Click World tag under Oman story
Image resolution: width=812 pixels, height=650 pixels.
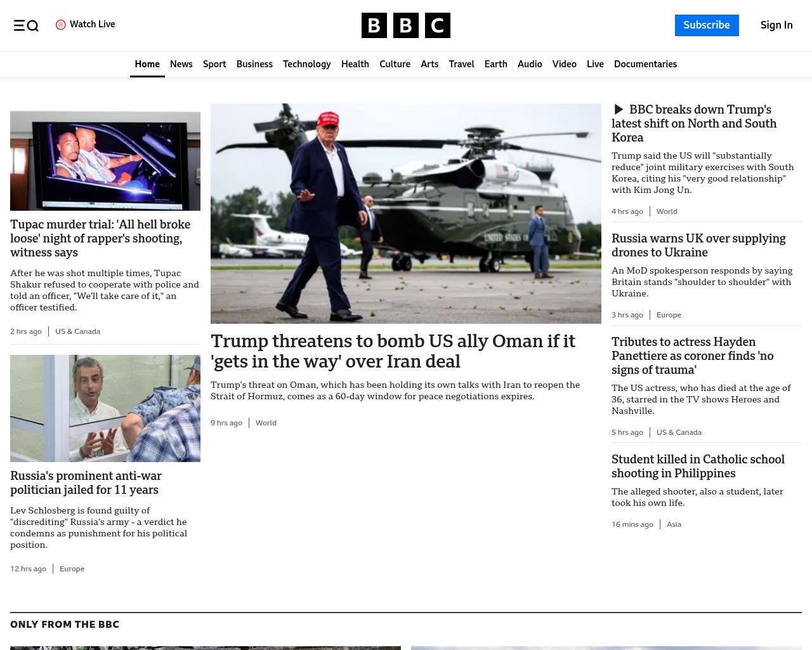[266, 423]
